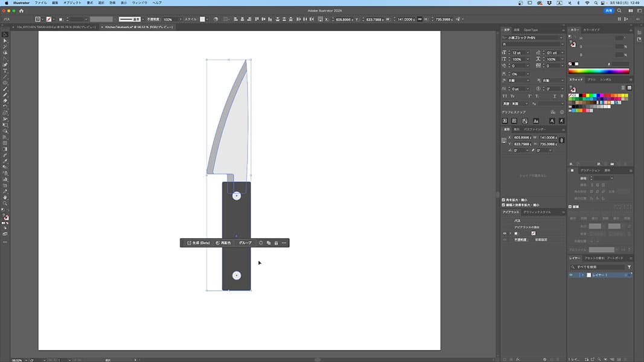
Task: Select the Pen tool
Action: point(5,65)
